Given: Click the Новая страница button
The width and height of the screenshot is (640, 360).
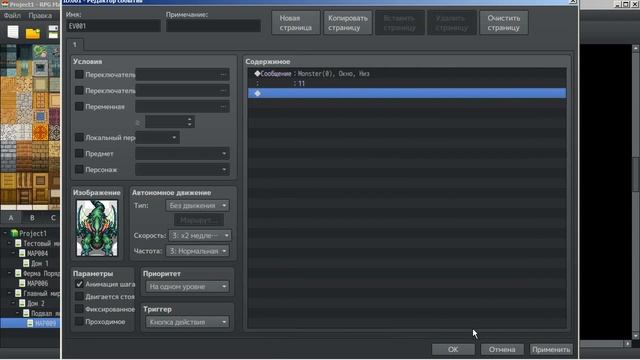Looking at the screenshot, I should (x=296, y=23).
